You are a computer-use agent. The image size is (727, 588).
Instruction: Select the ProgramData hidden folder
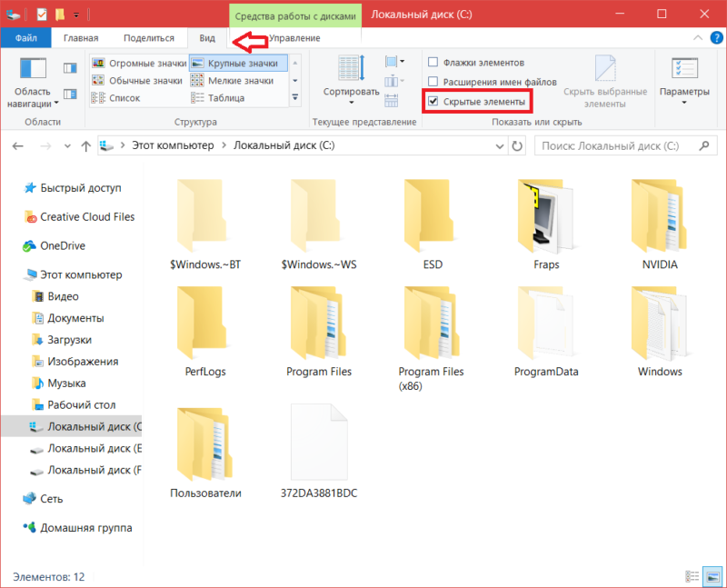point(546,332)
